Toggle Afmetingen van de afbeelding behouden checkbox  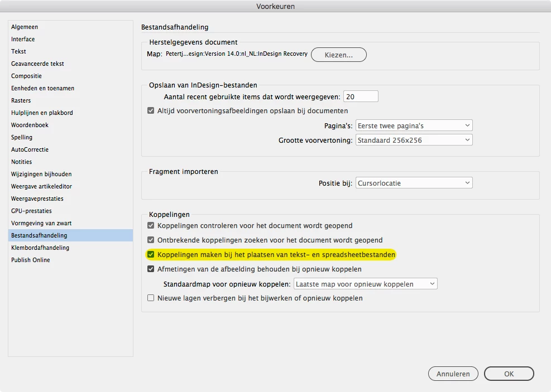[151, 269]
